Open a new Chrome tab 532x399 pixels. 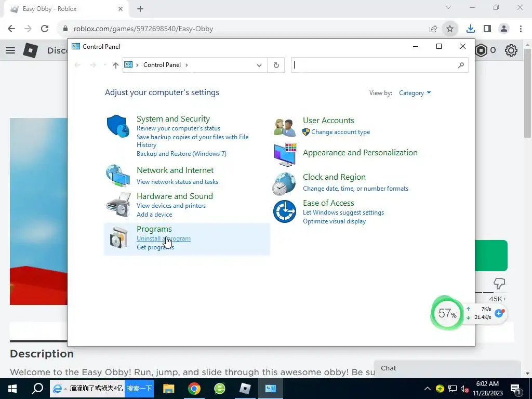140,9
